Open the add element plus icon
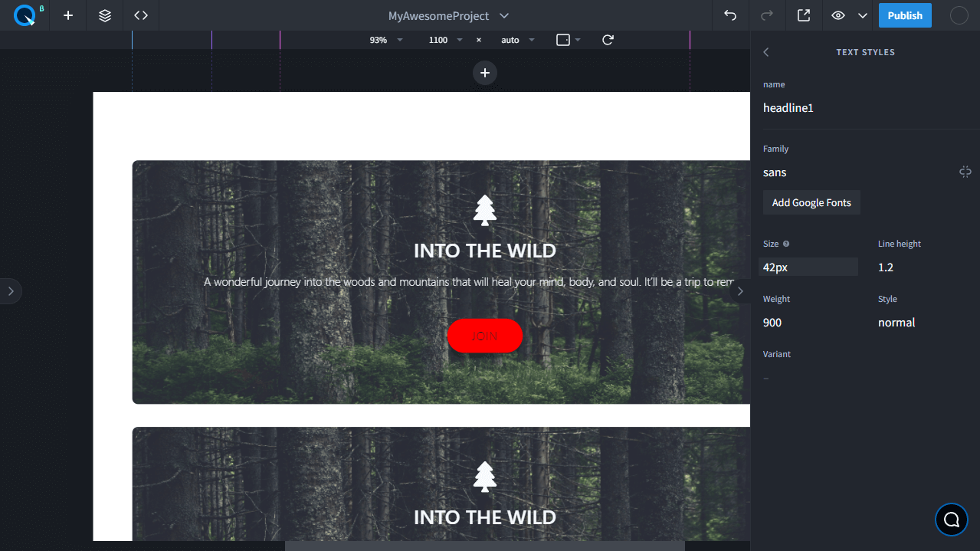Viewport: 980px width, 551px height. 68,15
